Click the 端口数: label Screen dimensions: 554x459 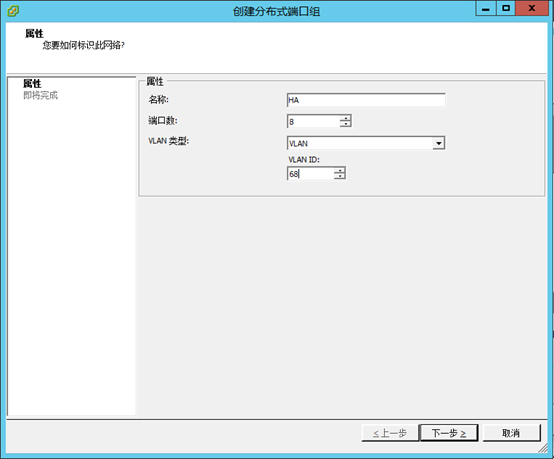pos(163,121)
